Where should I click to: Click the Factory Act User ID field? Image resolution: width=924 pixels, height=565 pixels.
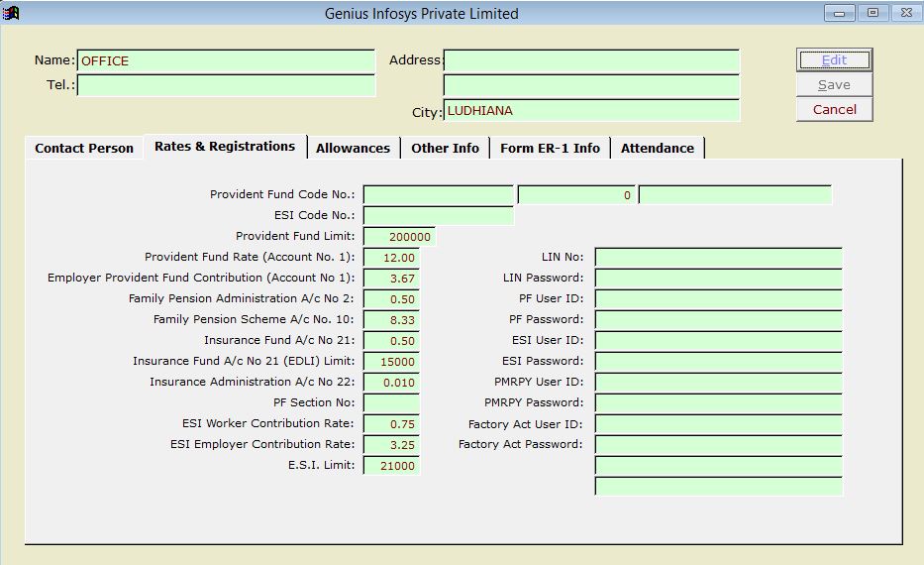(718, 424)
